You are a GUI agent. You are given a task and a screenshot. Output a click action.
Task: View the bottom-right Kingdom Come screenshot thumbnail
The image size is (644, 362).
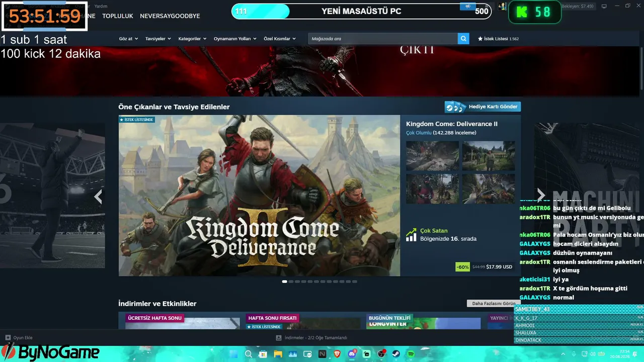pyautogui.click(x=489, y=189)
